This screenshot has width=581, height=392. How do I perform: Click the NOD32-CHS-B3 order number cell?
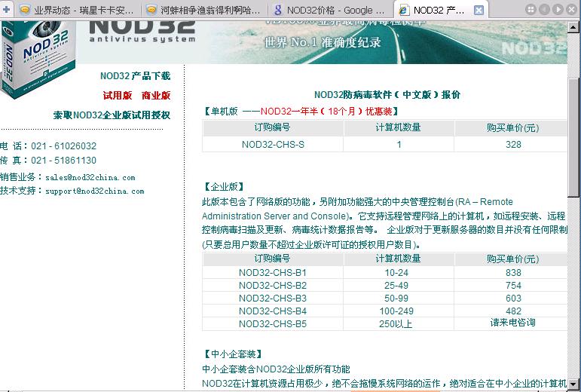273,299
